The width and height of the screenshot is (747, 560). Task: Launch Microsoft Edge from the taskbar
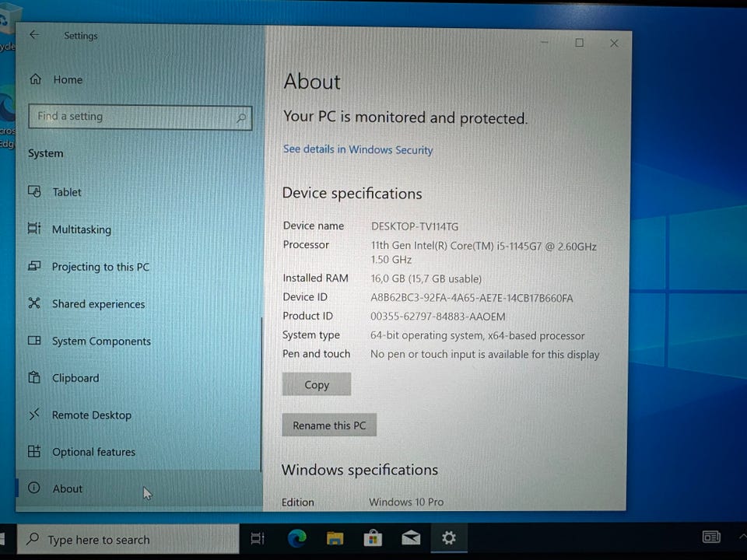tap(296, 538)
